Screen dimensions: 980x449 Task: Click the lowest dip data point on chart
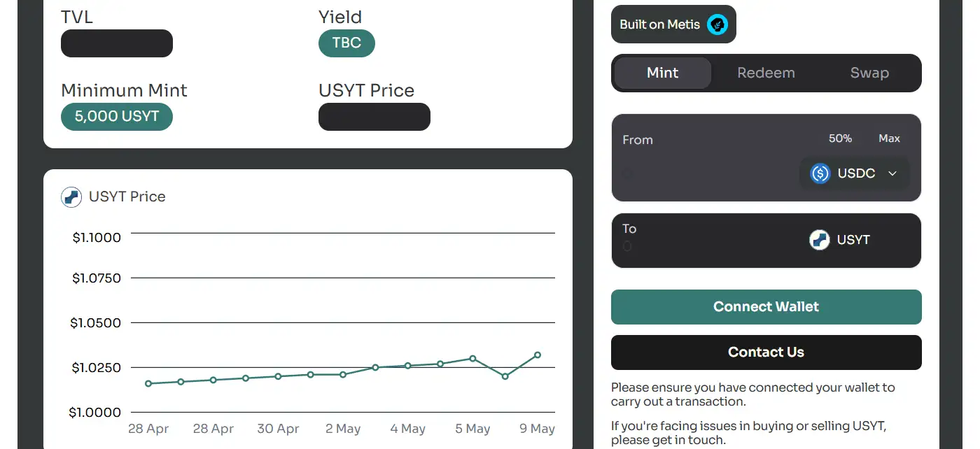pos(505,376)
